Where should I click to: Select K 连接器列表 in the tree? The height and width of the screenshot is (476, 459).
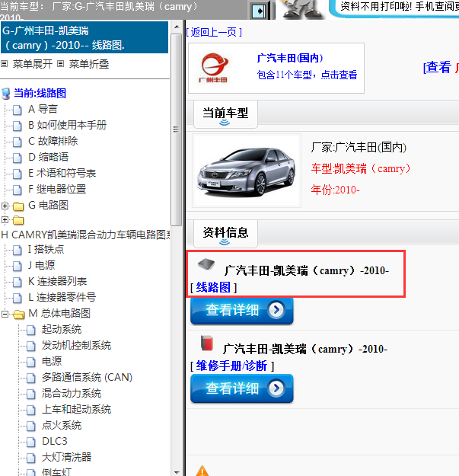(x=58, y=281)
